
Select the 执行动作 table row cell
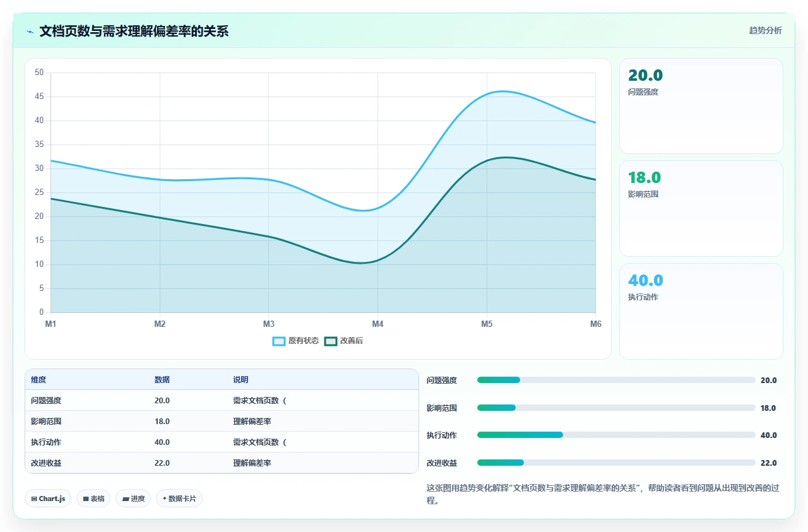[x=46, y=442]
